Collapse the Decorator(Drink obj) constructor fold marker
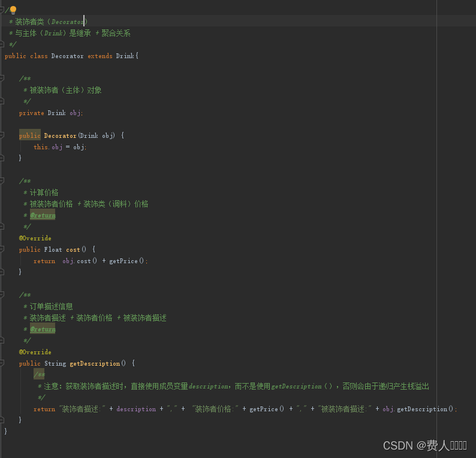The width and height of the screenshot is (476, 458). click(x=2, y=135)
